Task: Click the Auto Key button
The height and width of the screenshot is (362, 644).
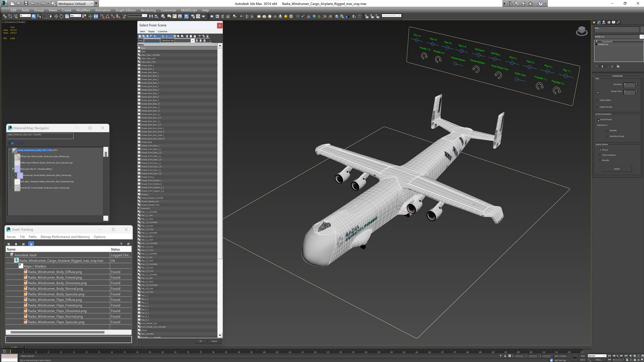Action: tap(583, 356)
